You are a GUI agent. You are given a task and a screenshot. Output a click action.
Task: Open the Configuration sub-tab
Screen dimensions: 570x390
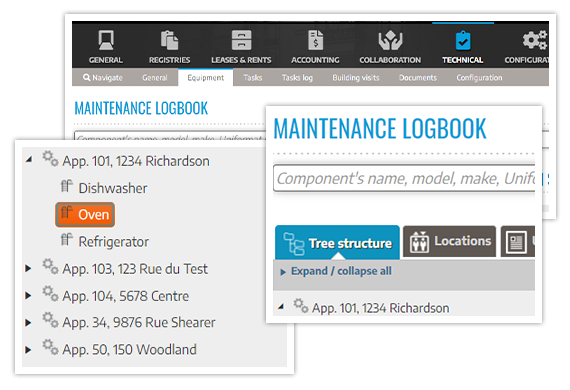click(479, 78)
